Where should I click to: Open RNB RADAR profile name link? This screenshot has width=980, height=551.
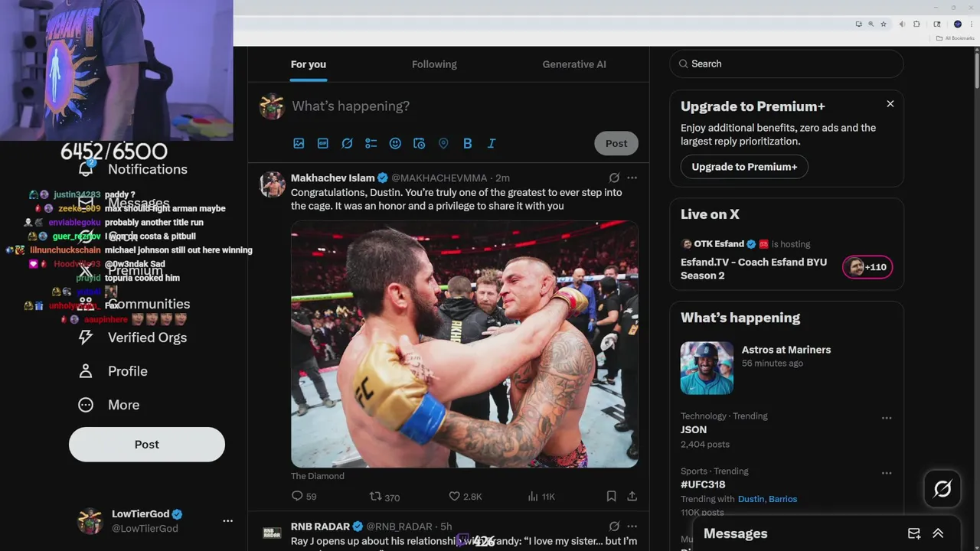tap(320, 527)
